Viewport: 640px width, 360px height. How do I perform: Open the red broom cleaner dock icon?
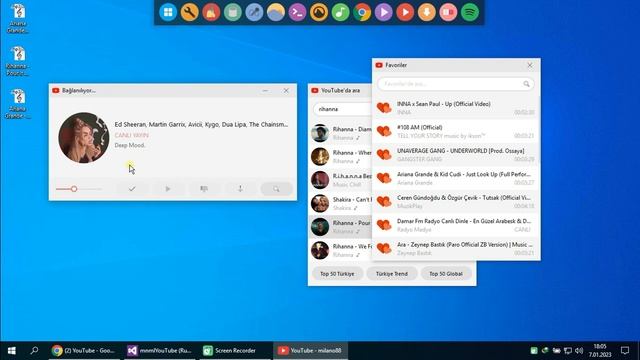[211, 12]
